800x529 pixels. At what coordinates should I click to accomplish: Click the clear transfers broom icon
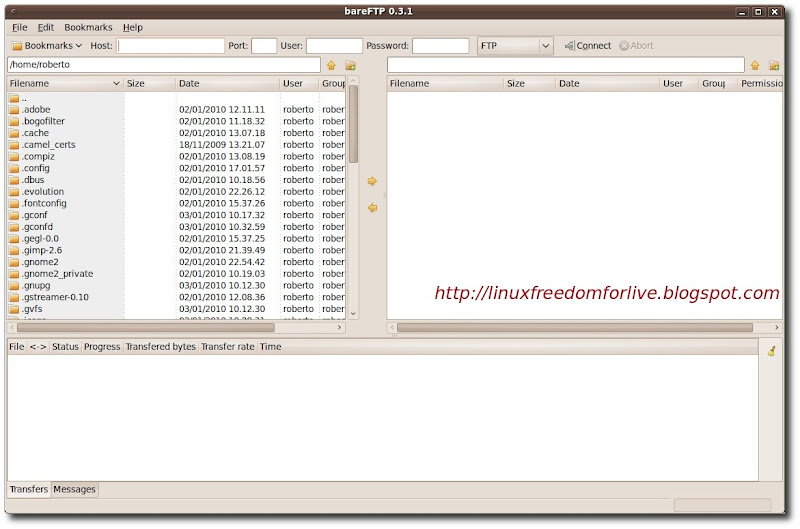(771, 350)
